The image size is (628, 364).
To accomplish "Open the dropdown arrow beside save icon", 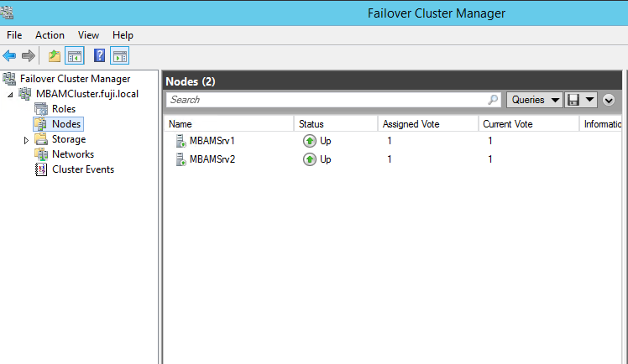I will tap(590, 100).
